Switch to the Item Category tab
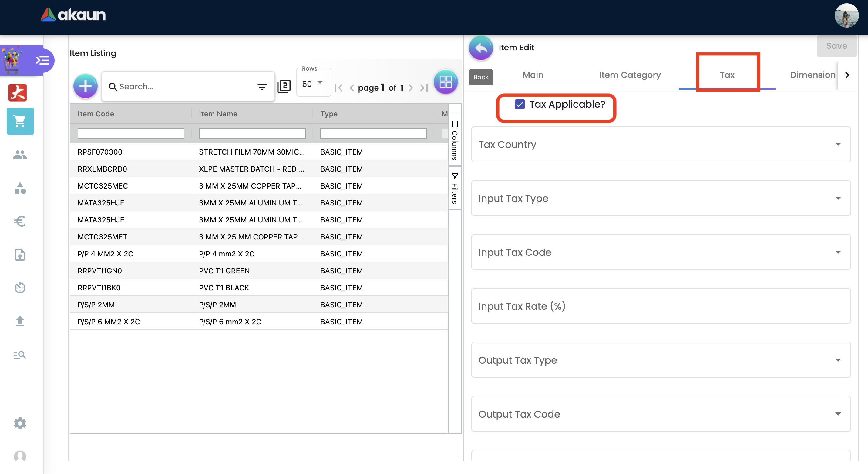The width and height of the screenshot is (868, 474). pos(629,75)
